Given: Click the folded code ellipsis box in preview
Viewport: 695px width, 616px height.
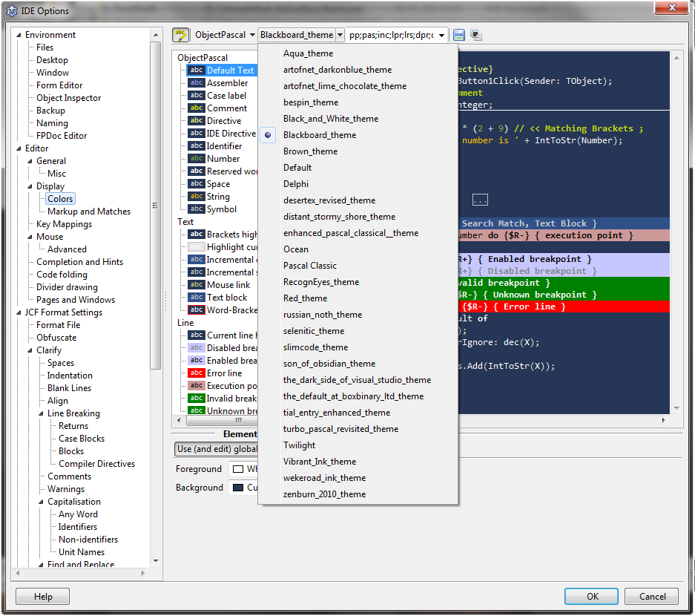Looking at the screenshot, I should pos(480,200).
